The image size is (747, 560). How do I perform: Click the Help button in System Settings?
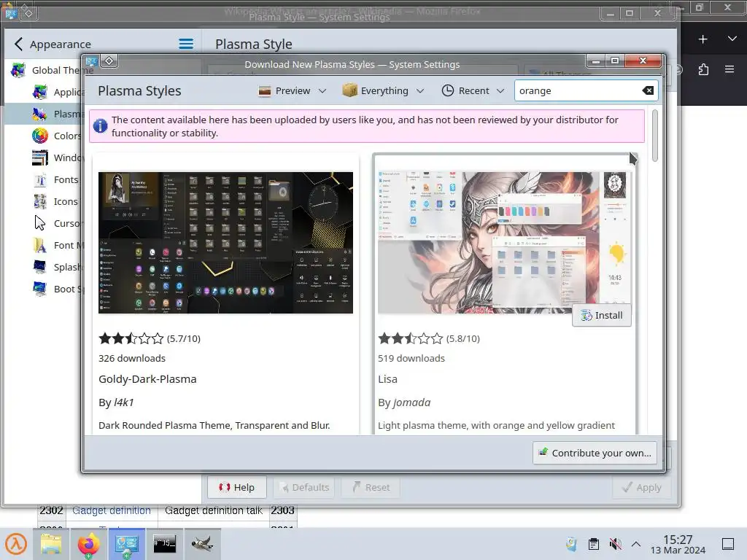[237, 487]
